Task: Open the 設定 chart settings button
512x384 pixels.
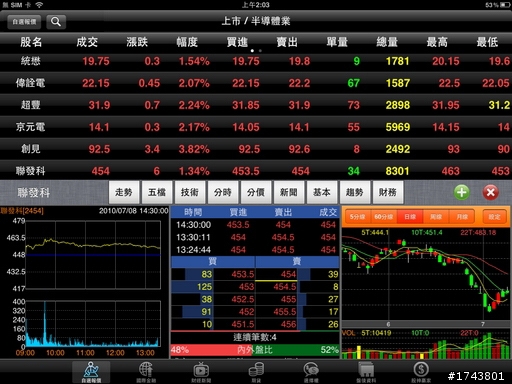Action: click(494, 217)
